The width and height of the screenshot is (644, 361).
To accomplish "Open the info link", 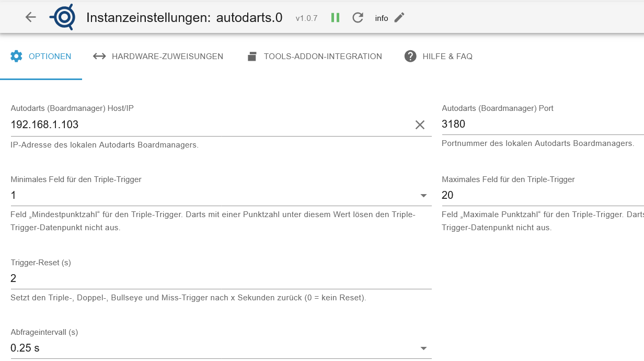I will (381, 18).
